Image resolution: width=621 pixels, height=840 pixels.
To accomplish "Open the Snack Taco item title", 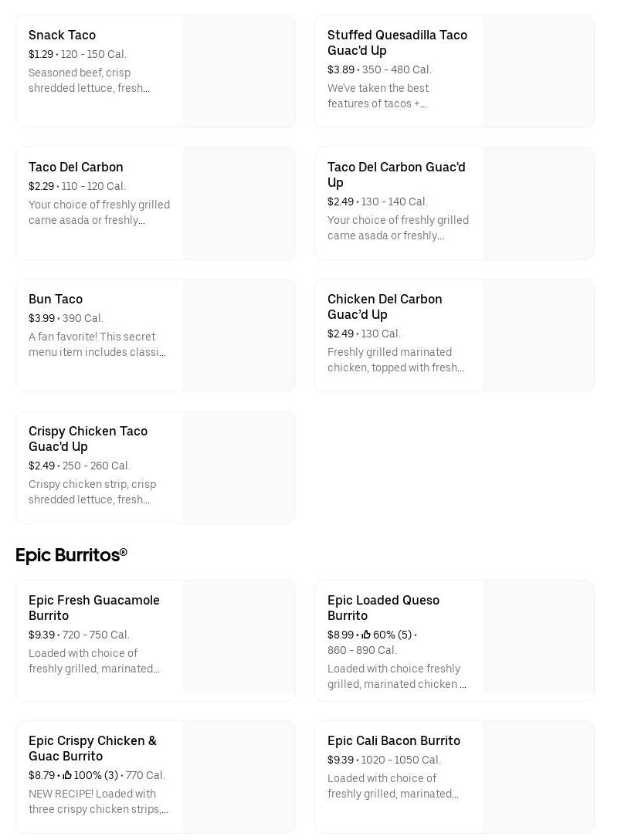I will [62, 35].
